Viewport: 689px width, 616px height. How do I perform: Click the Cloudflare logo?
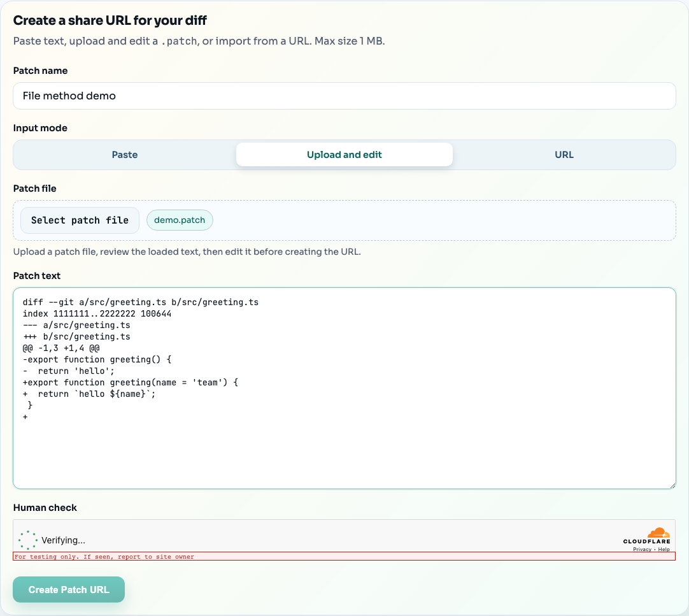pyautogui.click(x=646, y=536)
